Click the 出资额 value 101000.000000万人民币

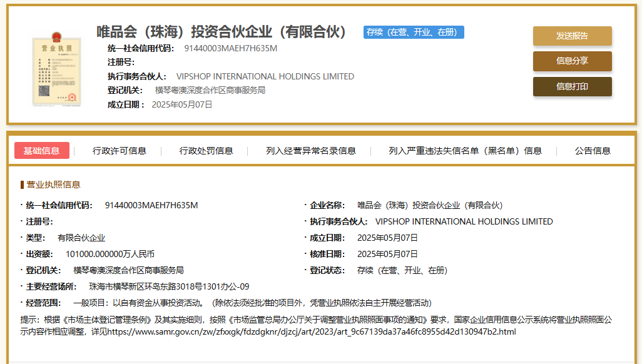[x=110, y=255]
